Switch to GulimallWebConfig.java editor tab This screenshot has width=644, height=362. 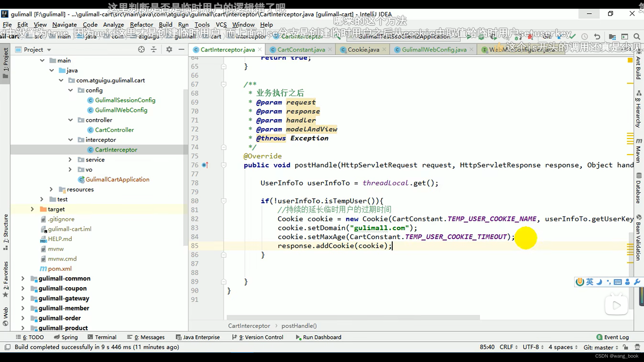pyautogui.click(x=434, y=50)
